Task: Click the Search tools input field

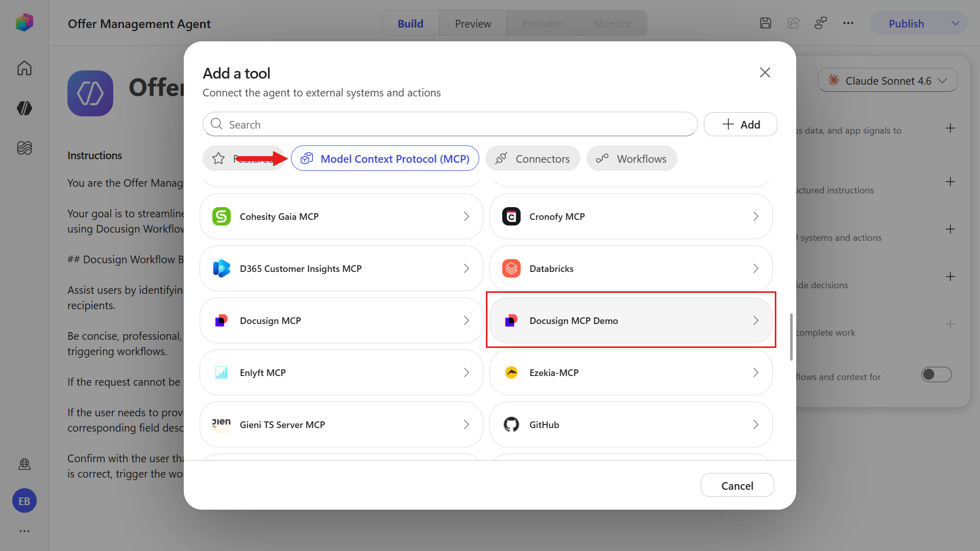Action: pyautogui.click(x=450, y=124)
